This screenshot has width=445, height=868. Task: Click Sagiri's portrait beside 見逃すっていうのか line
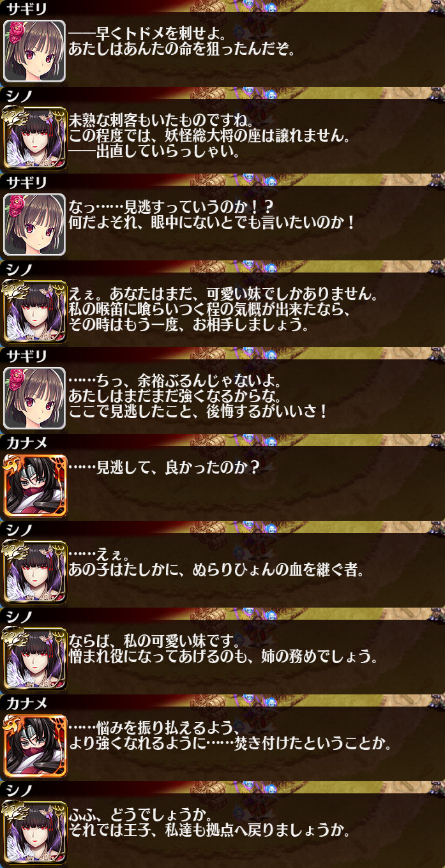point(34,225)
